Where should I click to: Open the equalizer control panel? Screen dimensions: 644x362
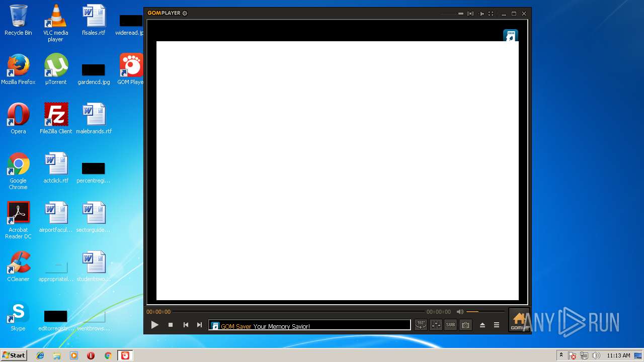[436, 325]
